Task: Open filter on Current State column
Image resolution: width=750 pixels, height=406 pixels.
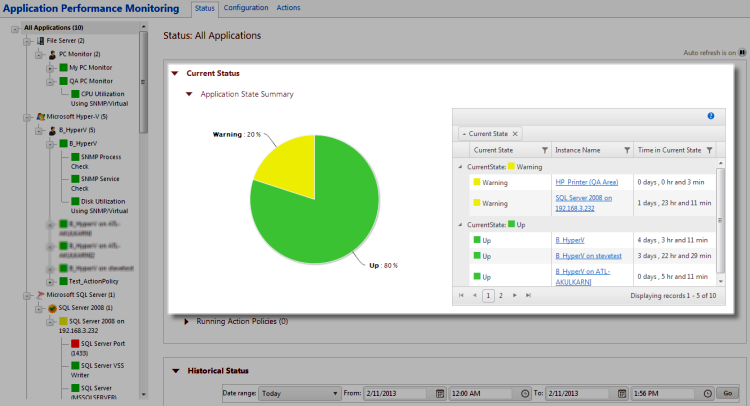Action: 544,150
